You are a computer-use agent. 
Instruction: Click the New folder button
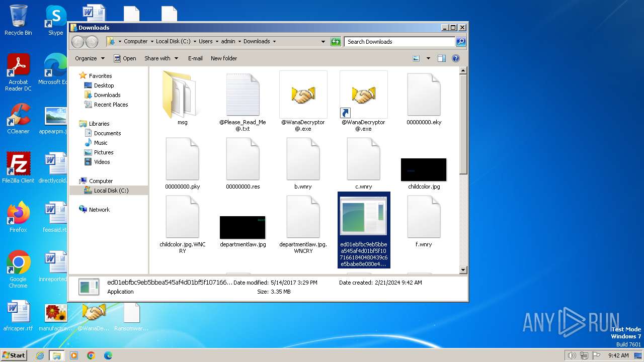pyautogui.click(x=224, y=58)
